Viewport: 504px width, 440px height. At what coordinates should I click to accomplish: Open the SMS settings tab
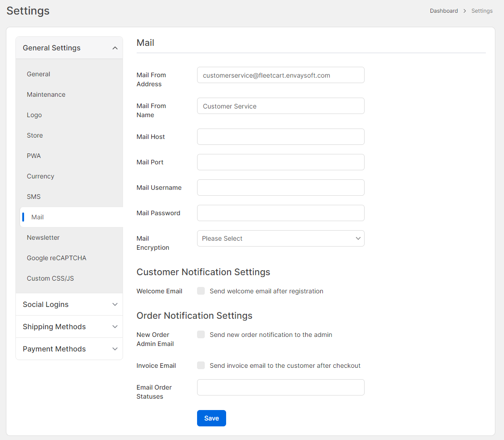[34, 197]
